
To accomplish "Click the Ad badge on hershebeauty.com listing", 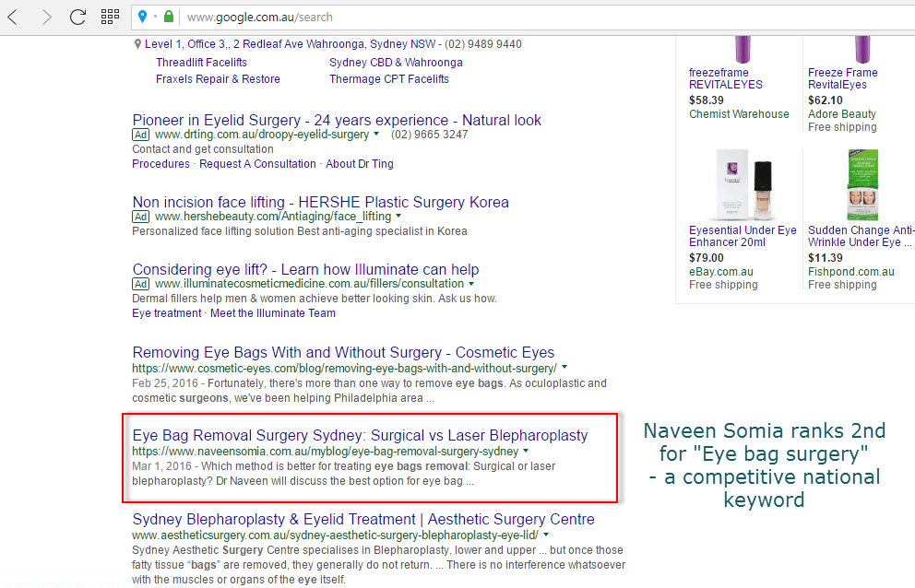I will coord(140,217).
